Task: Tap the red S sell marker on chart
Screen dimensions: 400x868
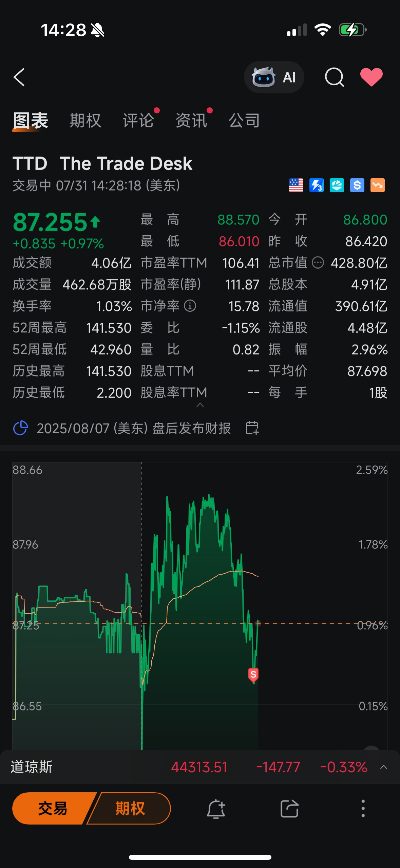Action: 253,675
